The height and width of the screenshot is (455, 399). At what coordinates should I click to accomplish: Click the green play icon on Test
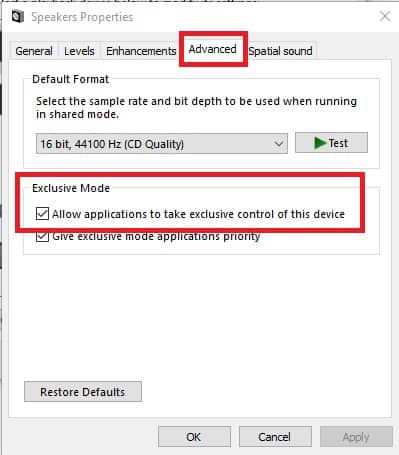coord(320,143)
